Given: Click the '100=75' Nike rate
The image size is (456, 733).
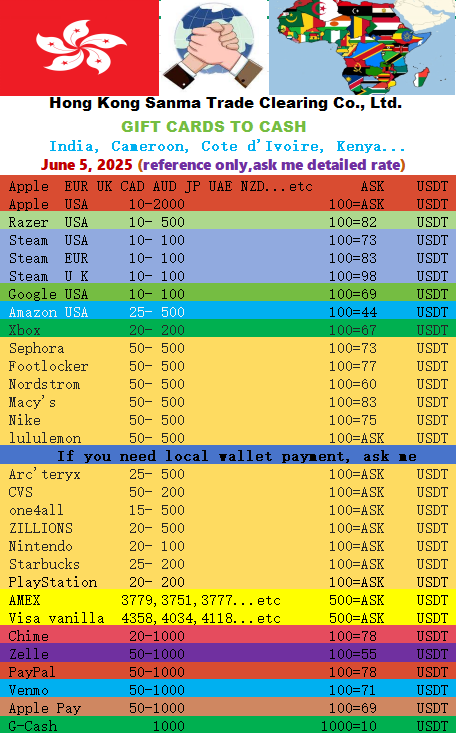Looking at the screenshot, I should pos(353,420).
